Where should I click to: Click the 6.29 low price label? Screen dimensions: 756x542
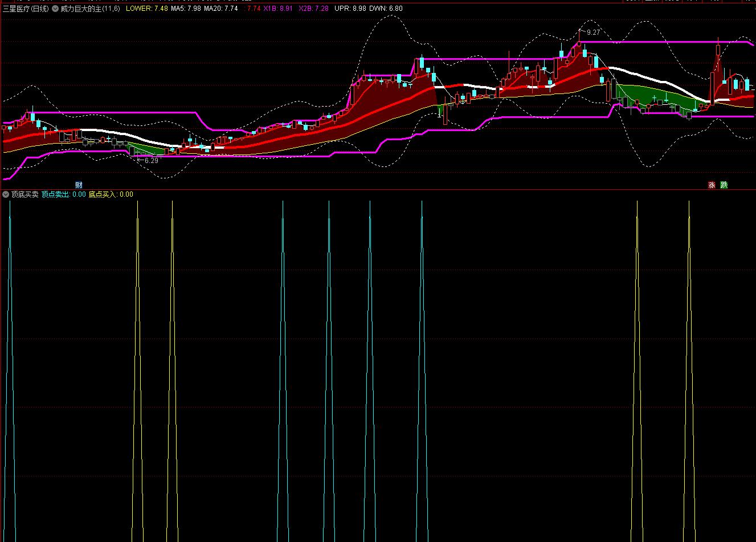click(x=151, y=161)
